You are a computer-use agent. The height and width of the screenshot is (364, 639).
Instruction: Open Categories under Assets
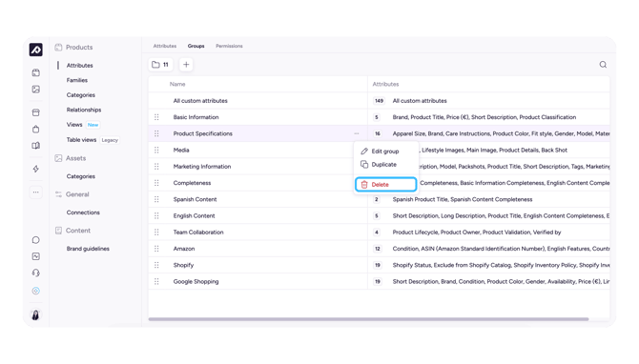point(81,176)
